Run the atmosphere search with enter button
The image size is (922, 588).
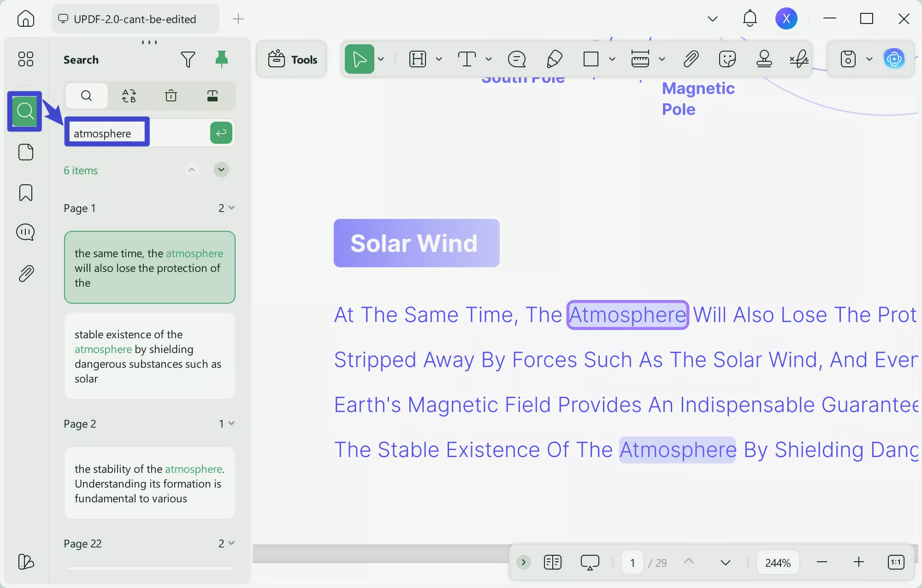point(221,133)
